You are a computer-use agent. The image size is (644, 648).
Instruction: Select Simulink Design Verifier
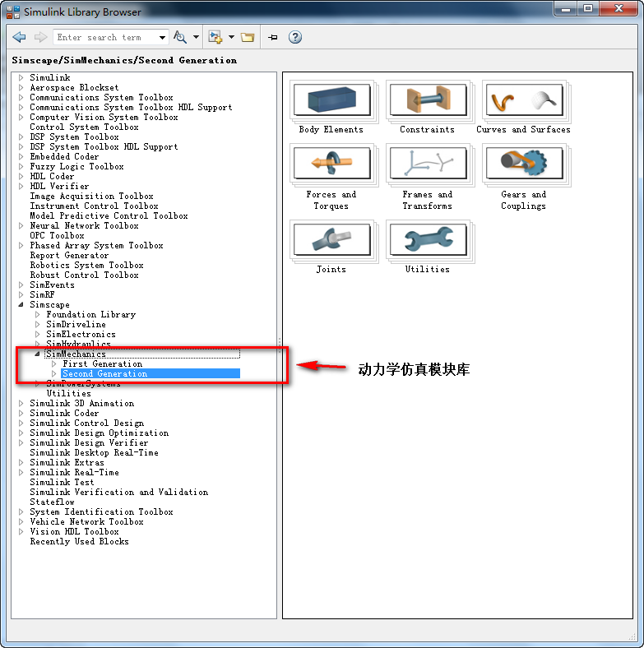coord(89,442)
